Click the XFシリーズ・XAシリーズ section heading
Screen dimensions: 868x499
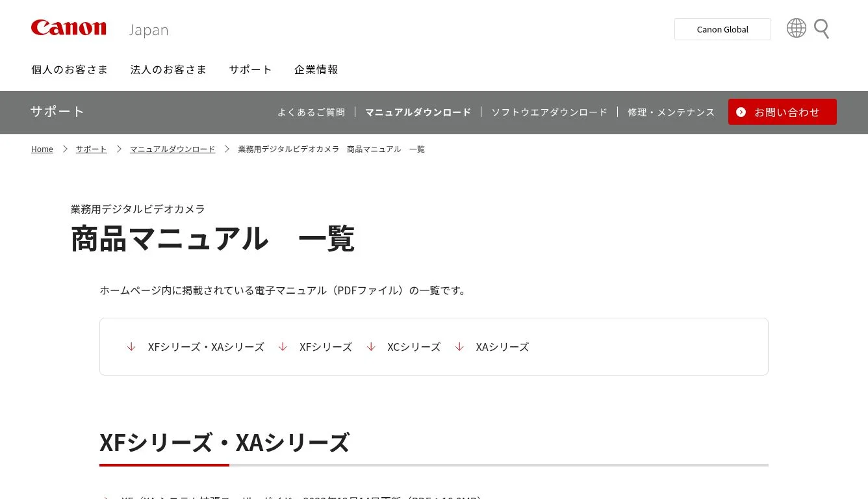[x=224, y=442]
